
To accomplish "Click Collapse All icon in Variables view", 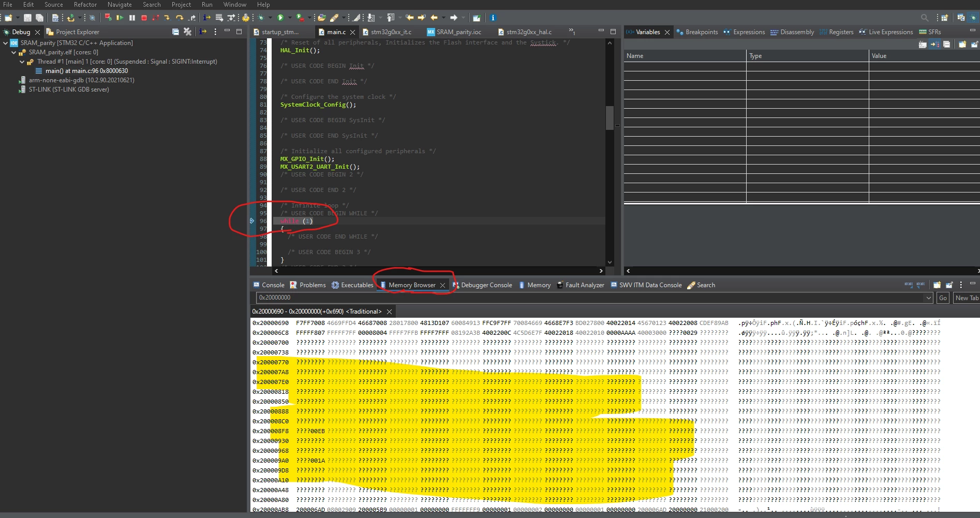I will [946, 45].
